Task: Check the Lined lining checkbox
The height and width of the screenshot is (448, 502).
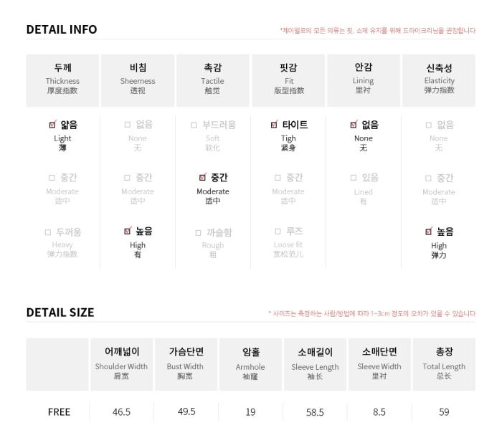Action: [354, 177]
